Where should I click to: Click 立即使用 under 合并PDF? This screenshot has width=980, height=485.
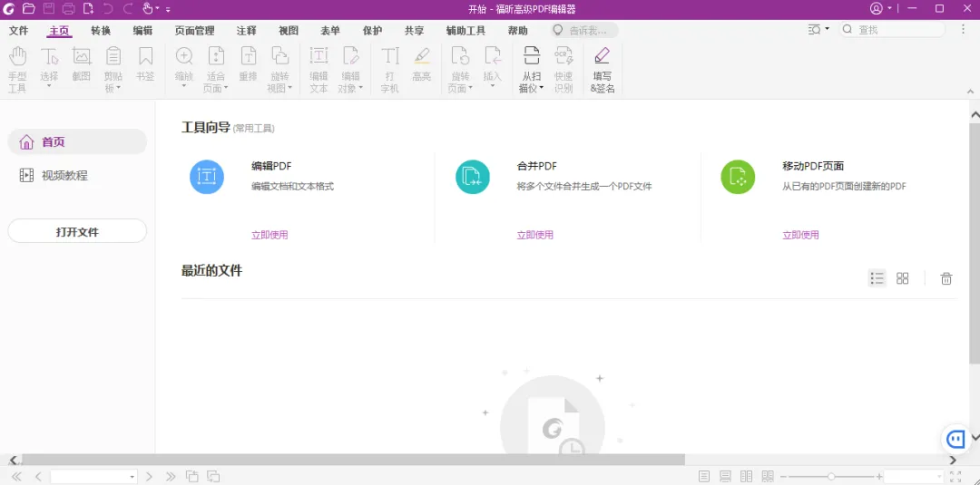coord(535,236)
